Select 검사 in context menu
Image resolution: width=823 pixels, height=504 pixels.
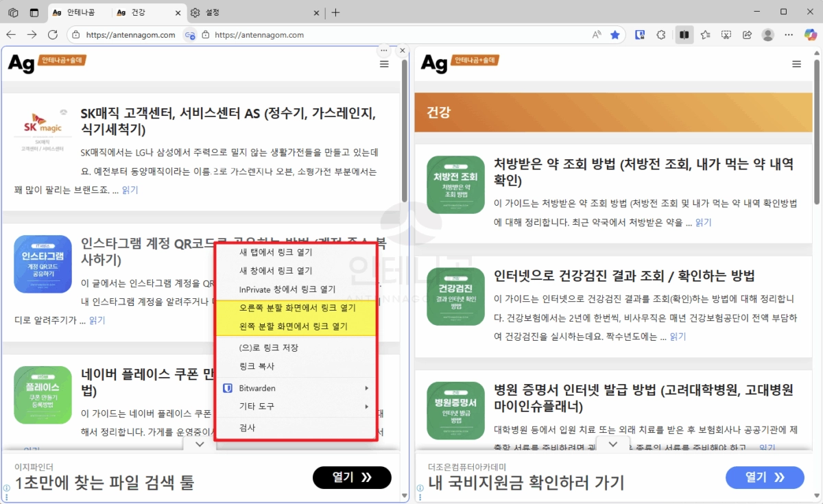[x=296, y=428]
